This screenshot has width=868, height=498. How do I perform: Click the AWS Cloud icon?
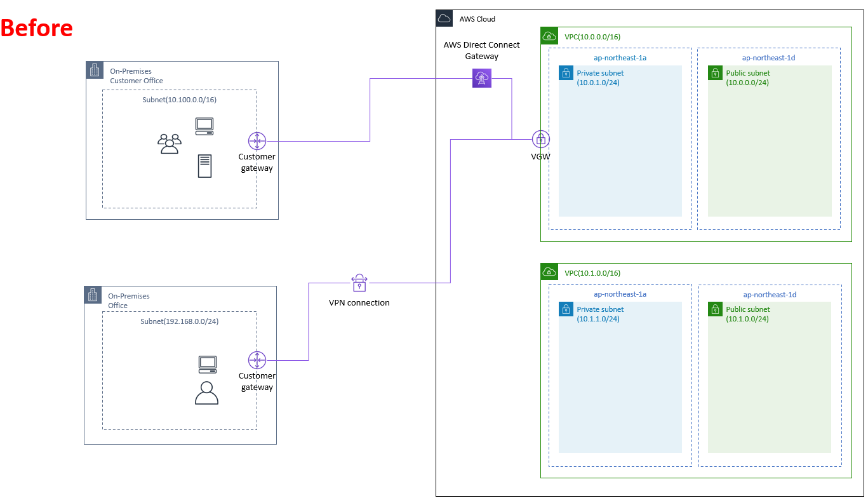point(444,18)
